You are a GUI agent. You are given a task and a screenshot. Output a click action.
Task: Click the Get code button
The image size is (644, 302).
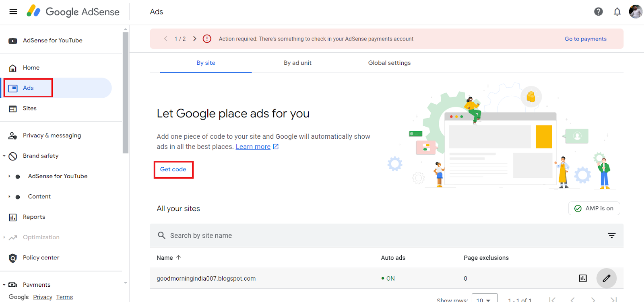[173, 169]
